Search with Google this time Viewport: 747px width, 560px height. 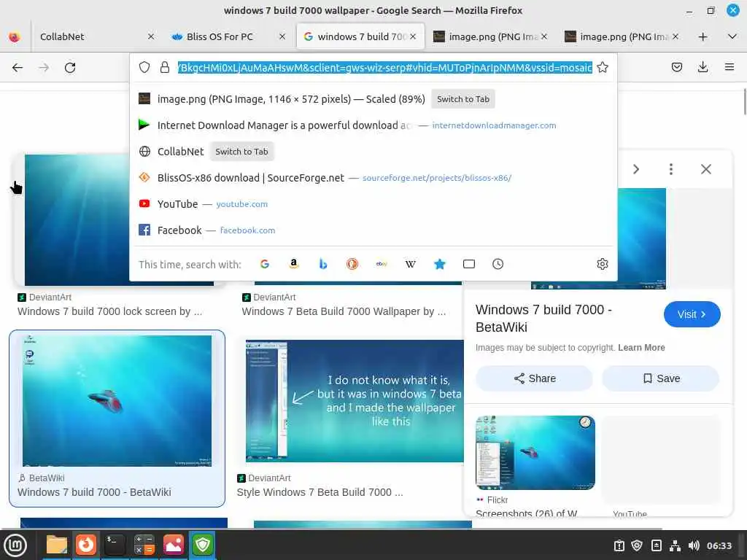click(x=265, y=264)
